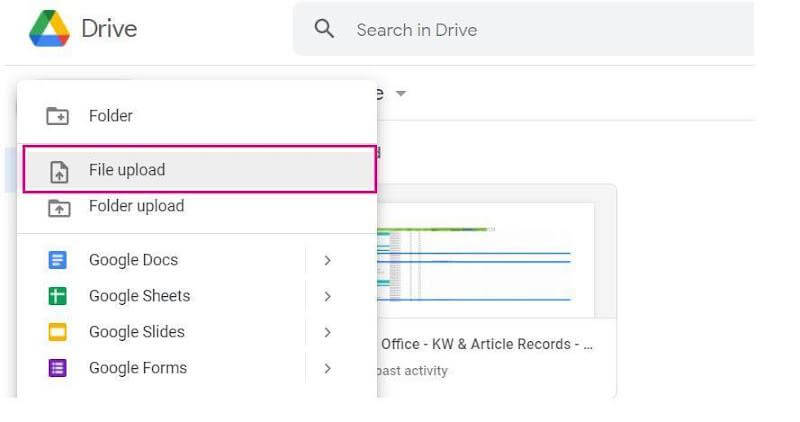
Task: Choose Folder upload menu entry
Action: (x=136, y=206)
